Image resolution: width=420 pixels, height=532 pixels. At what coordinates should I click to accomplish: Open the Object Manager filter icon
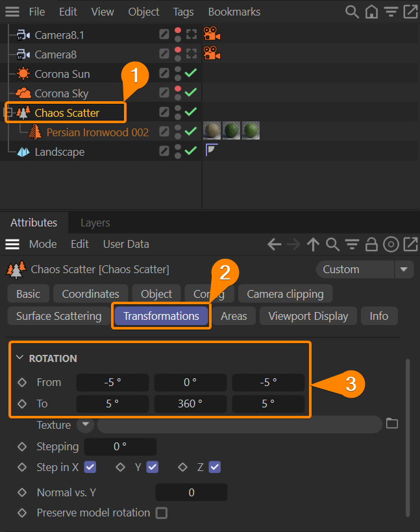(391, 12)
